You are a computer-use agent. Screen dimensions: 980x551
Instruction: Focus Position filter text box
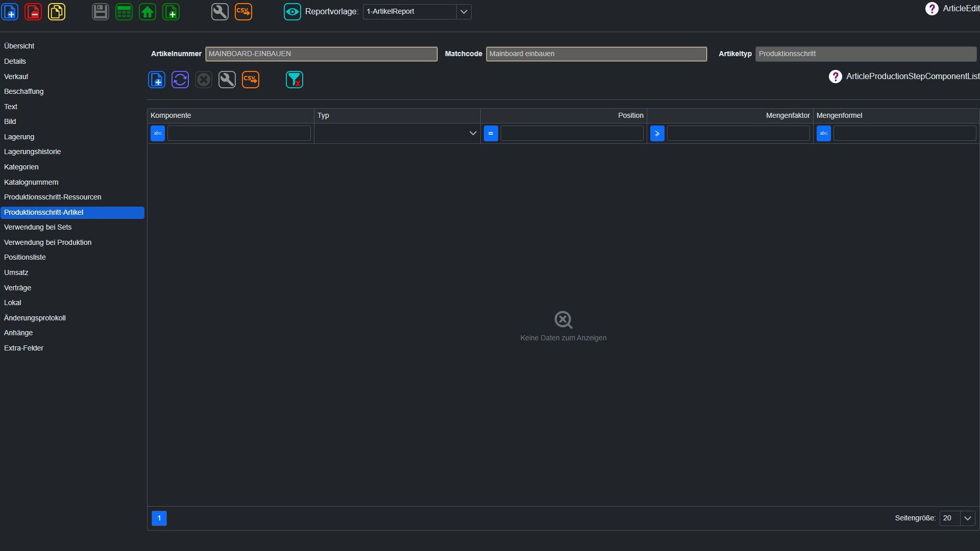(x=572, y=133)
